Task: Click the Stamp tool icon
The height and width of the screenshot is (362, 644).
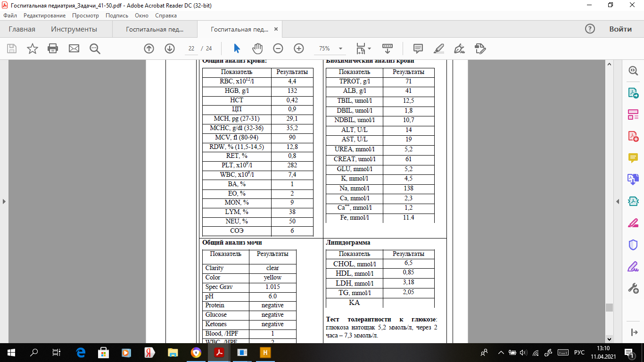Action: (x=480, y=49)
